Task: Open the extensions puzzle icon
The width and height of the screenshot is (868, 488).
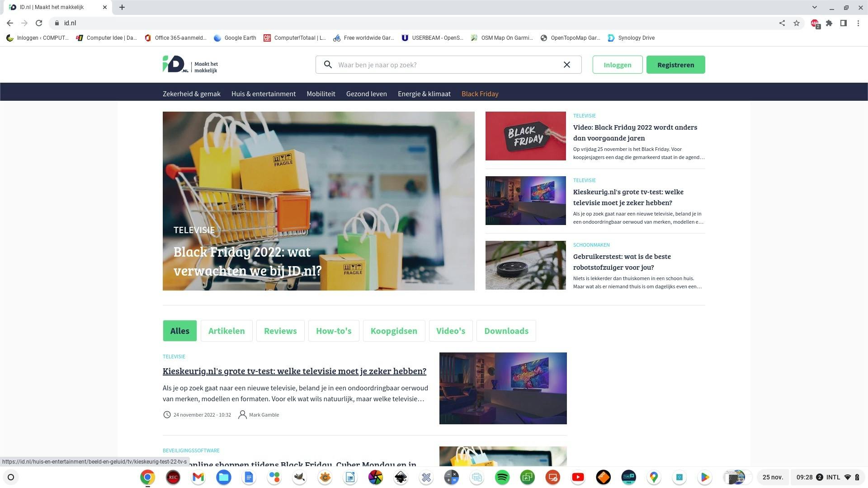Action: pyautogui.click(x=830, y=23)
